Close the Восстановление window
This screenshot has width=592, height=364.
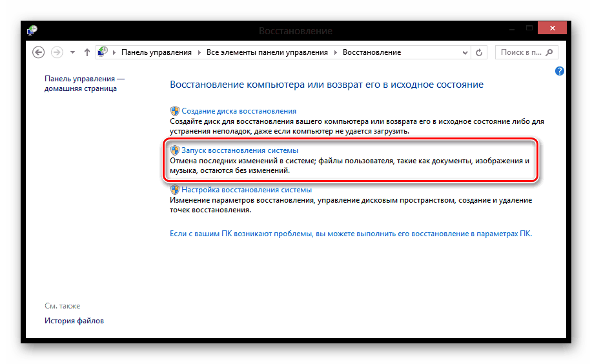pos(553,28)
